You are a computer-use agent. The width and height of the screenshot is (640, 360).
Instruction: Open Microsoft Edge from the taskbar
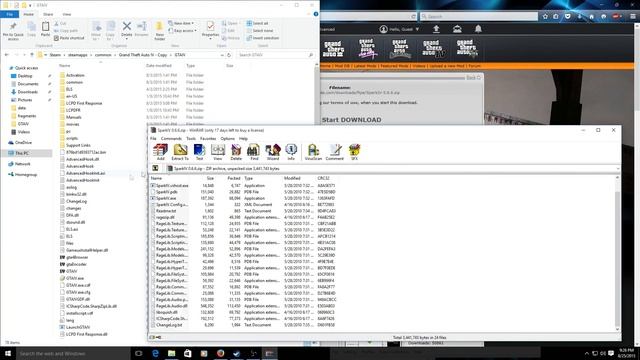155,353
